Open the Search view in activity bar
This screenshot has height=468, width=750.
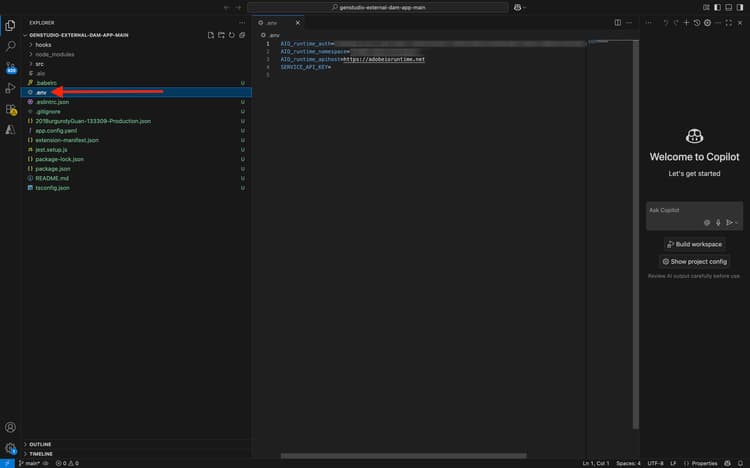tap(10, 46)
